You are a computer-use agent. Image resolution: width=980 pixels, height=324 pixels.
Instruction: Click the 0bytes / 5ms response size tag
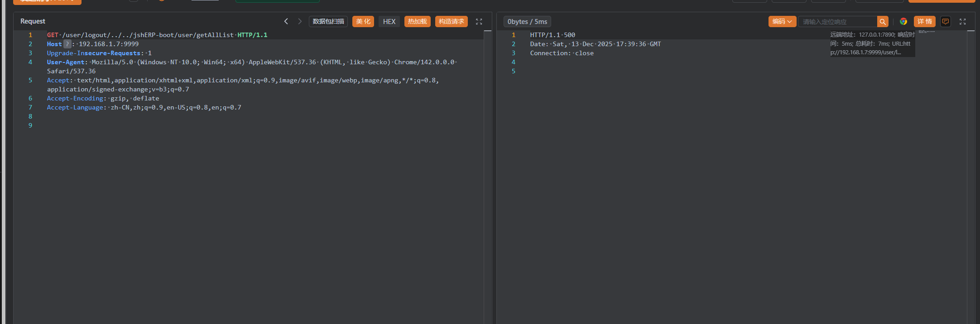(527, 22)
